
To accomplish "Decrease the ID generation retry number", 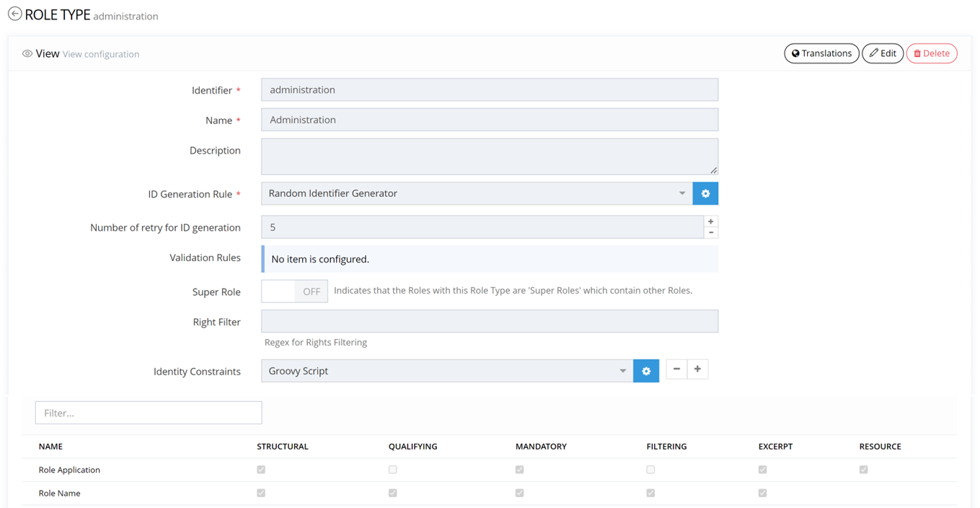I will (711, 232).
